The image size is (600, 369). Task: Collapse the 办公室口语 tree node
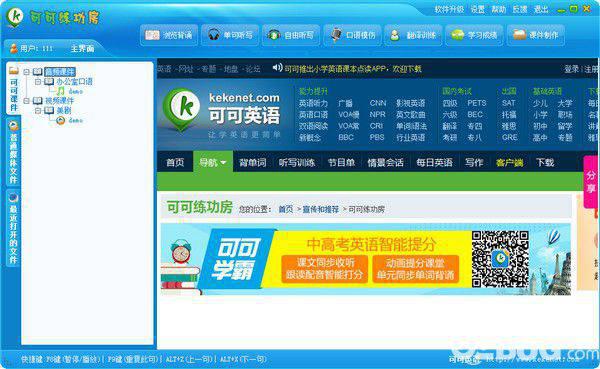point(38,82)
